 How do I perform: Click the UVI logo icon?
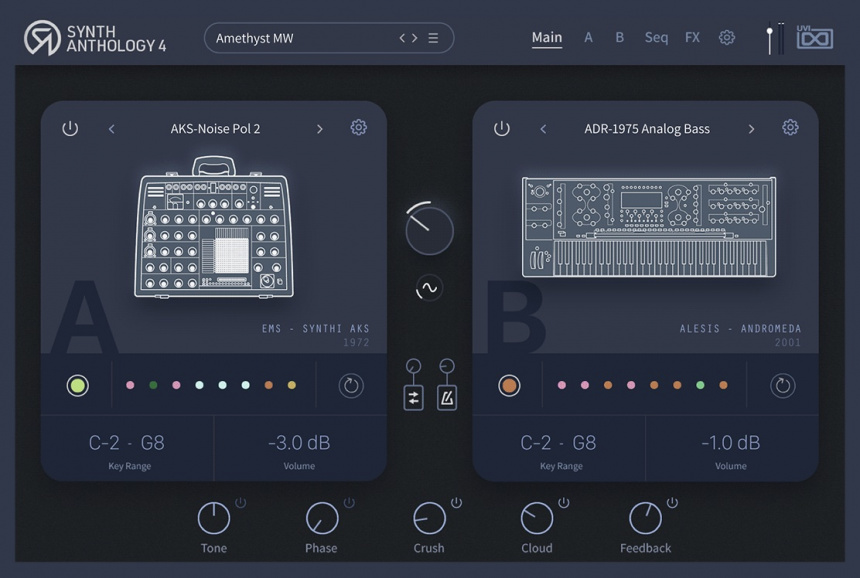[x=814, y=37]
